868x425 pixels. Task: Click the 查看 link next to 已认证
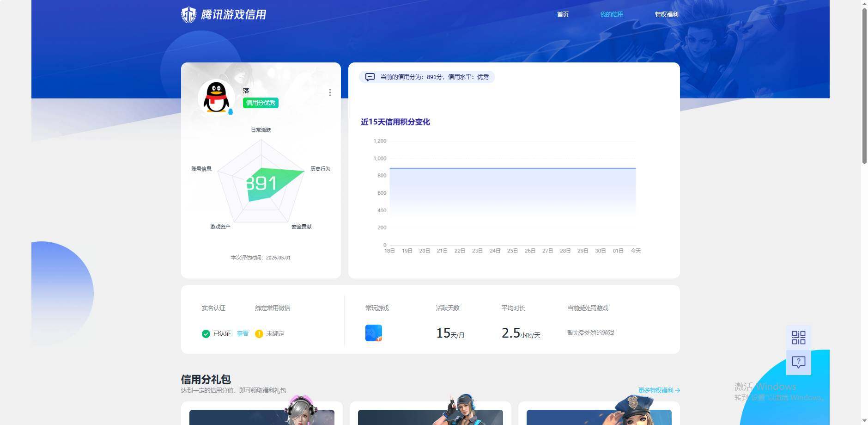click(x=243, y=333)
